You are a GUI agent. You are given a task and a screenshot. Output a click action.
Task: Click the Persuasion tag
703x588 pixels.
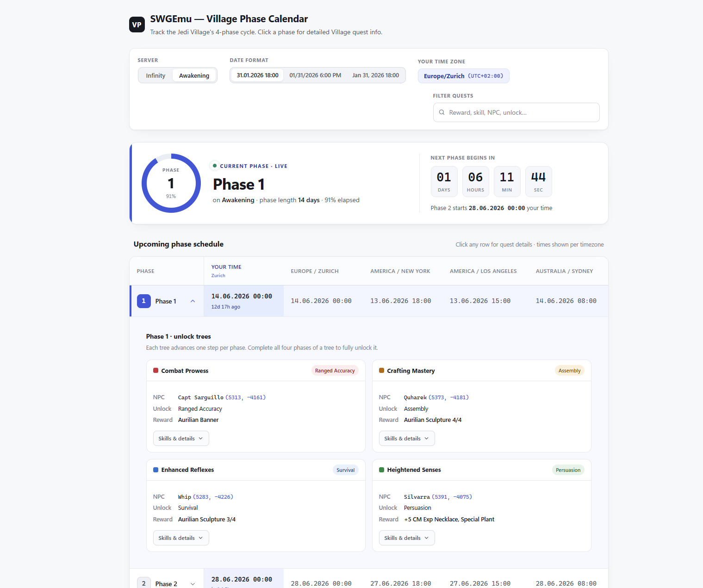pos(568,470)
